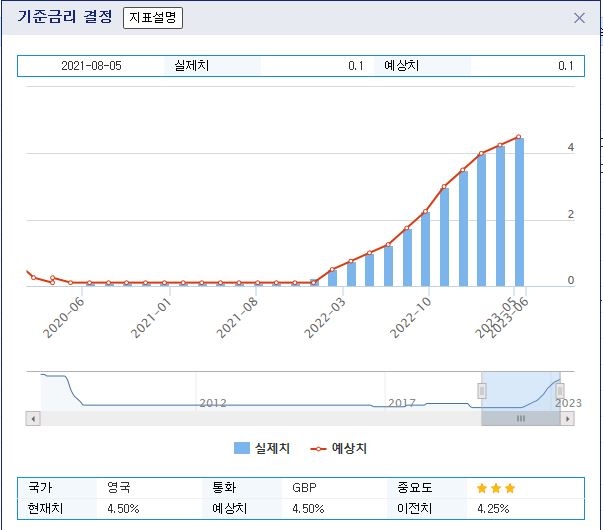603x530 pixels.
Task: Click the three-star 중요도 rating
Action: pos(496,488)
